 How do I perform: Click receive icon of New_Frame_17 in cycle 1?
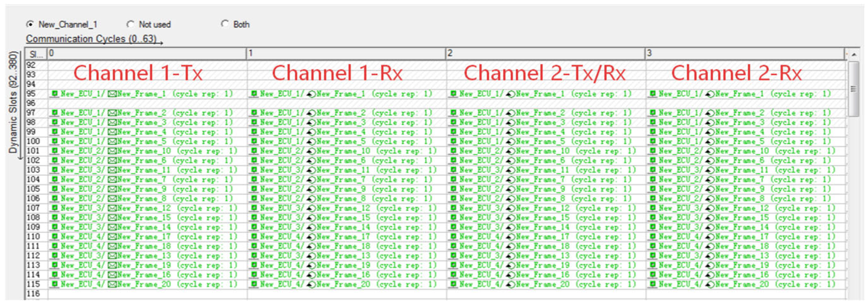(x=311, y=237)
